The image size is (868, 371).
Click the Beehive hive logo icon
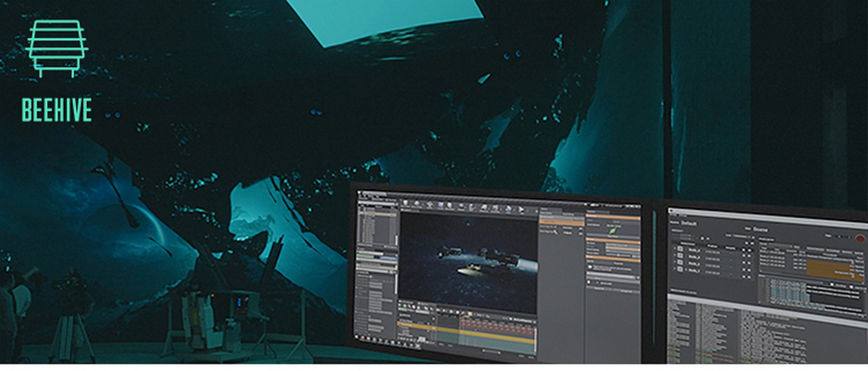pos(56,49)
